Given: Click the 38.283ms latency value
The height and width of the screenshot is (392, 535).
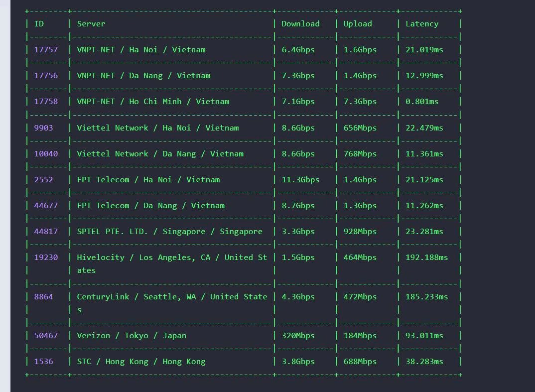Looking at the screenshot, I should tap(424, 362).
